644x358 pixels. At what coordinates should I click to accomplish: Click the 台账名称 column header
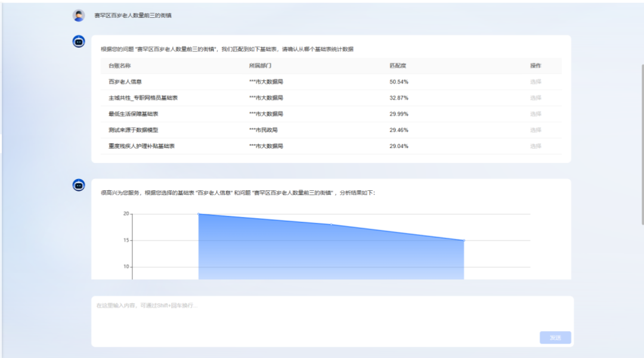[119, 66]
